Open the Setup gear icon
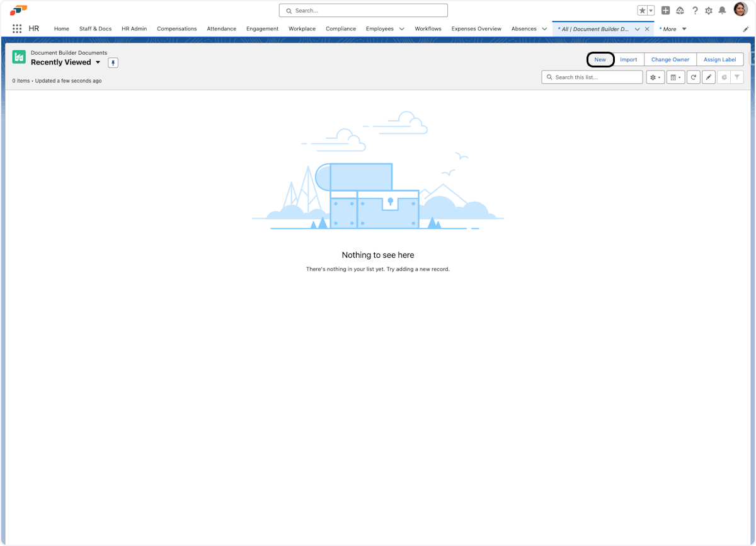 (x=708, y=10)
